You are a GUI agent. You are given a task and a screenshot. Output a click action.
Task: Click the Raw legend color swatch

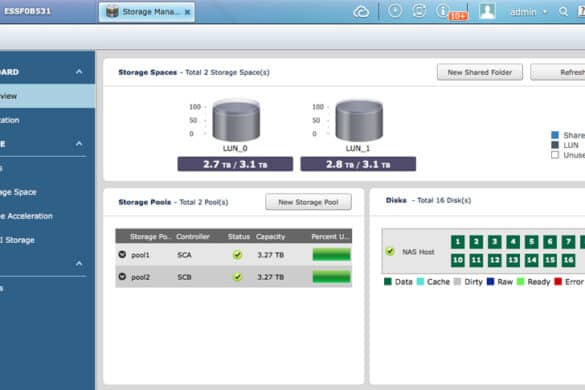(491, 281)
